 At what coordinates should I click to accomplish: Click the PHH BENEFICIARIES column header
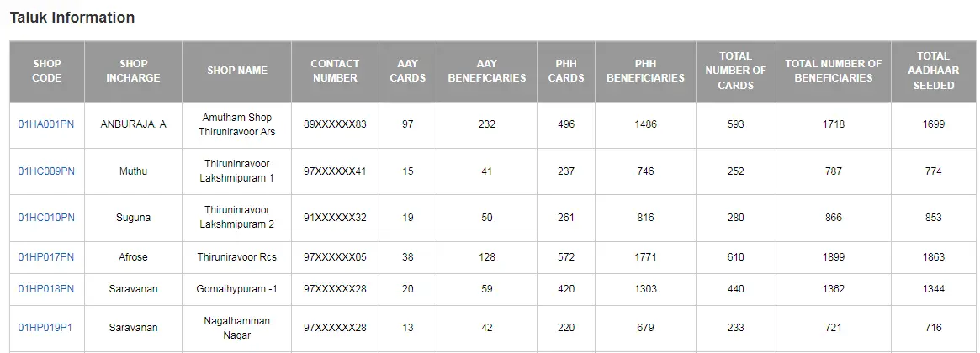click(x=646, y=71)
